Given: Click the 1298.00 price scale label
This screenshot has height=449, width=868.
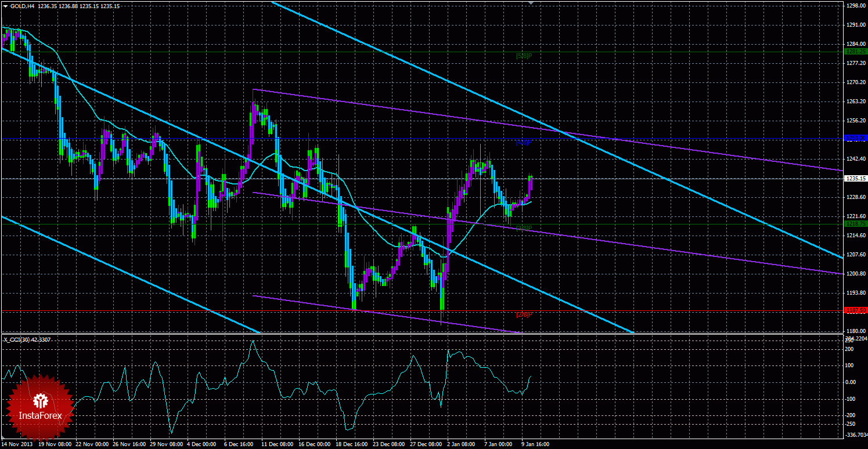Looking at the screenshot, I should point(855,6).
